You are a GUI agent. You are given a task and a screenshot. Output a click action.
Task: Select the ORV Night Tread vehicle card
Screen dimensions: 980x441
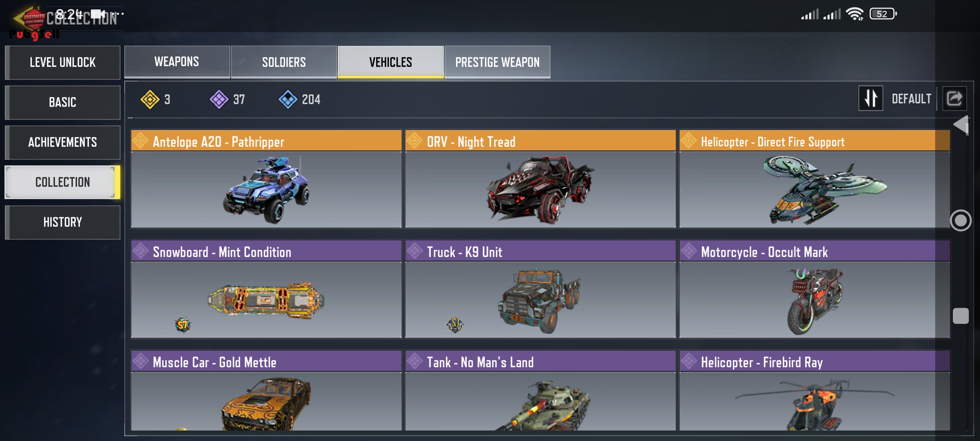click(540, 179)
